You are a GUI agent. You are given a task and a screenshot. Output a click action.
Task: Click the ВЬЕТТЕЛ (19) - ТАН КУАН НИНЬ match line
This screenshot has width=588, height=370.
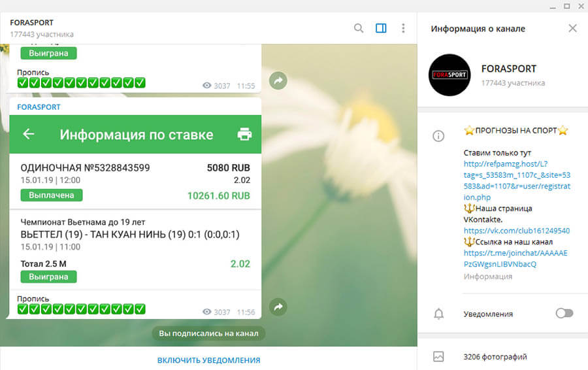click(x=130, y=235)
